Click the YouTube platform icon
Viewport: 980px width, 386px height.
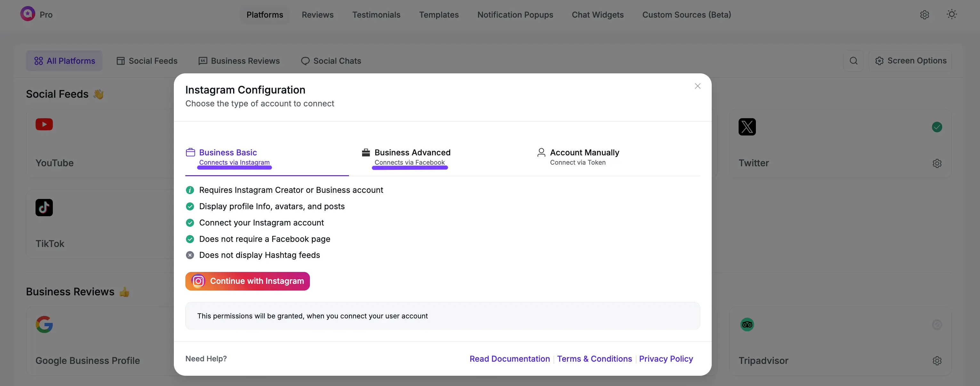(x=44, y=125)
